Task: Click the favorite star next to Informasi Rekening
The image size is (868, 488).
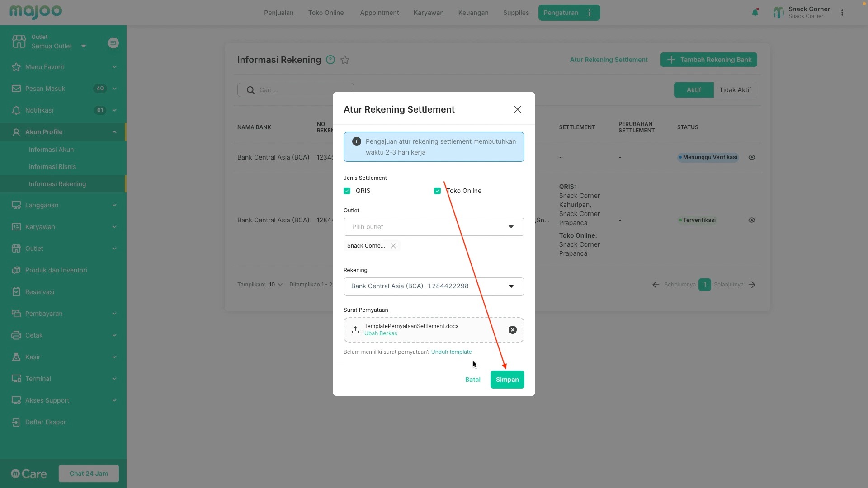Action: coord(345,60)
